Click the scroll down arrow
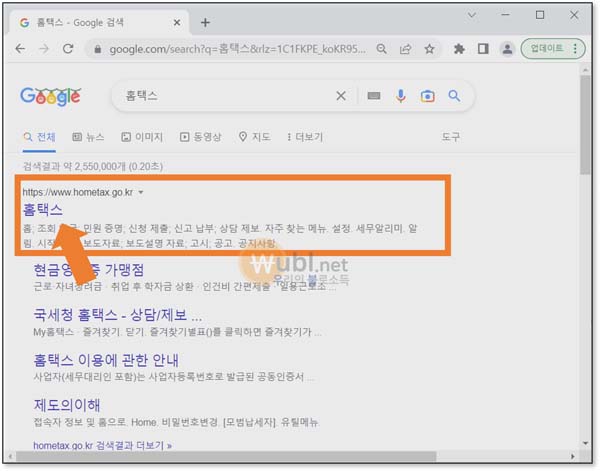 coord(585,443)
